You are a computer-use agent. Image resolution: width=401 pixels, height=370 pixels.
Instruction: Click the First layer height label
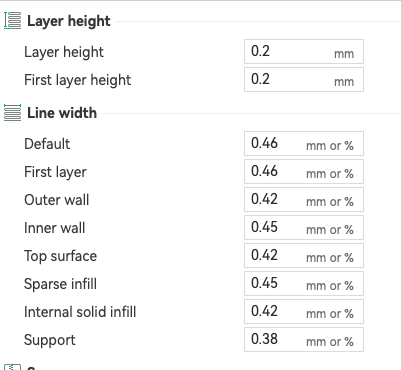pos(78,80)
